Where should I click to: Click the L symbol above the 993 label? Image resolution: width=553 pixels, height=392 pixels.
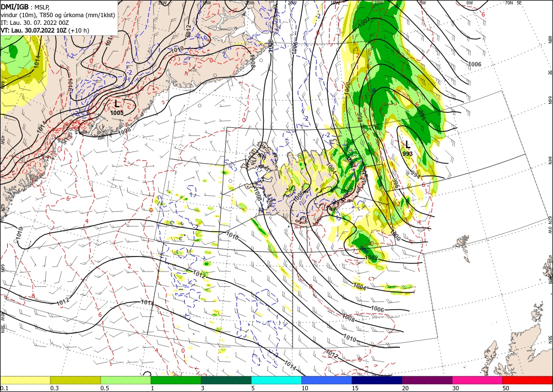pos(408,144)
